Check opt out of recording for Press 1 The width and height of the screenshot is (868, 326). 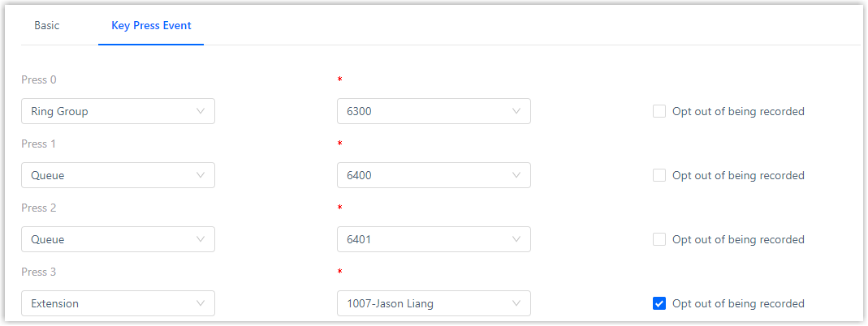pos(659,175)
